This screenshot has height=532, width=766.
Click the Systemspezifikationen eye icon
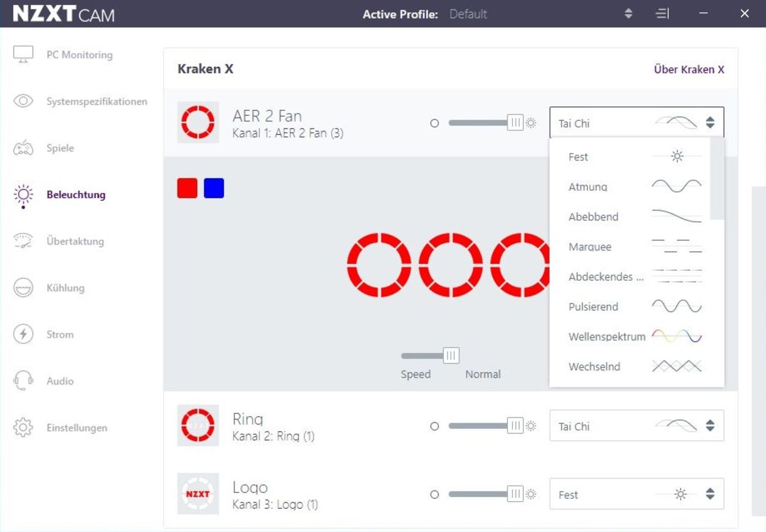coord(23,101)
